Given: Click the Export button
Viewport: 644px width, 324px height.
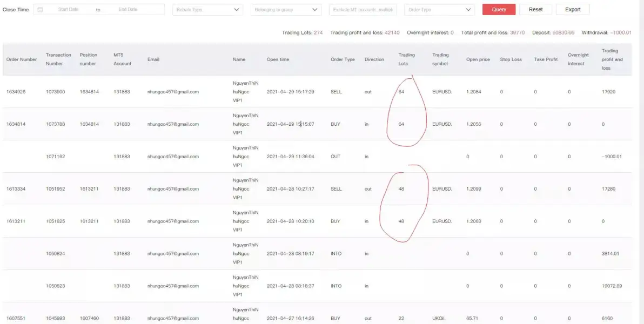Looking at the screenshot, I should 573,10.
